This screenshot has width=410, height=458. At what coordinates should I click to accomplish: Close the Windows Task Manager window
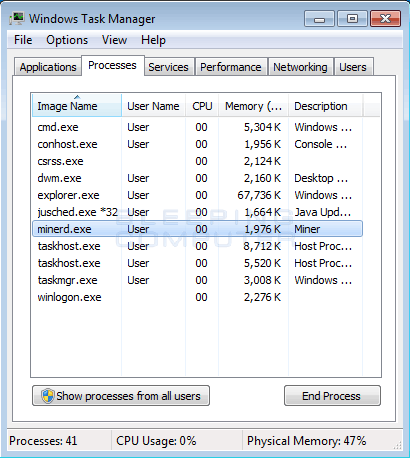point(386,19)
